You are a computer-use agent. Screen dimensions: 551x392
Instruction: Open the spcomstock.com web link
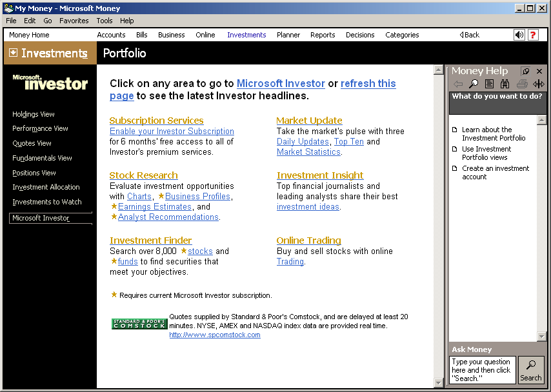click(215, 335)
